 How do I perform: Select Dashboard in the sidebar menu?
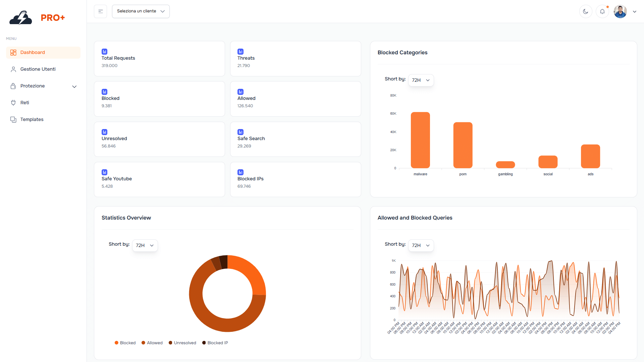tap(33, 52)
